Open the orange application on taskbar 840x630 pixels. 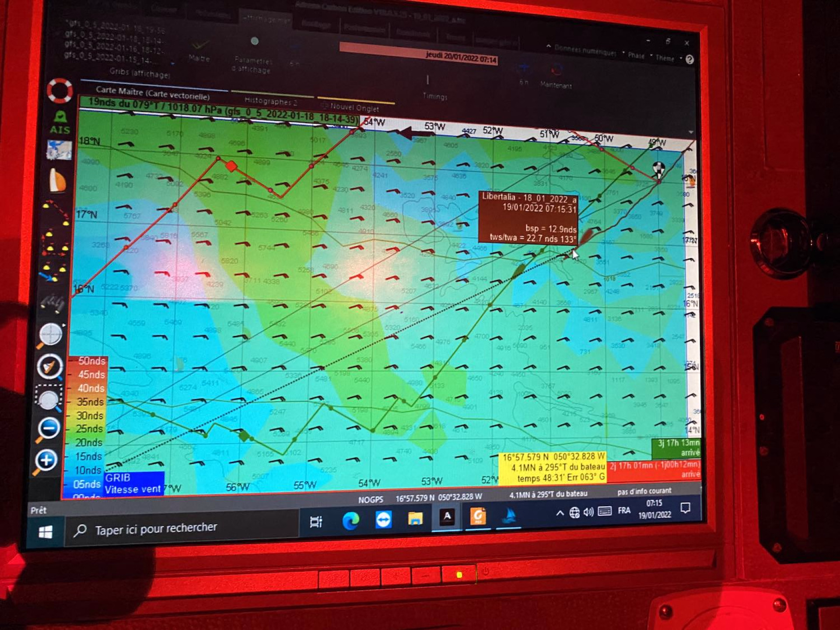click(x=478, y=516)
